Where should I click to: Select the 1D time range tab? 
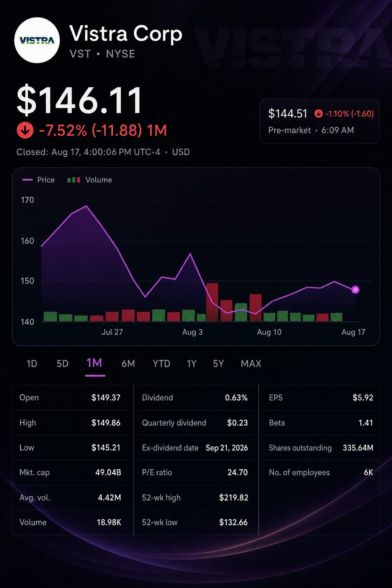(x=32, y=364)
